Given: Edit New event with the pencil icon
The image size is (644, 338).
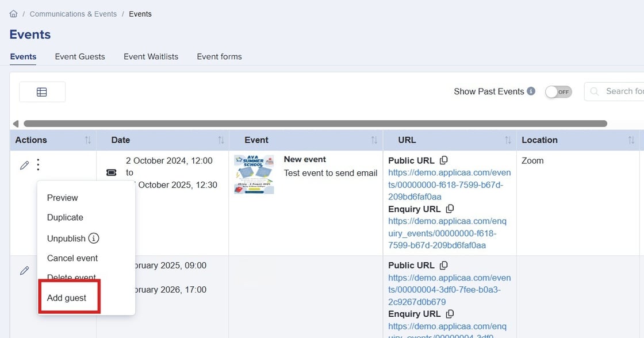Looking at the screenshot, I should tap(24, 164).
